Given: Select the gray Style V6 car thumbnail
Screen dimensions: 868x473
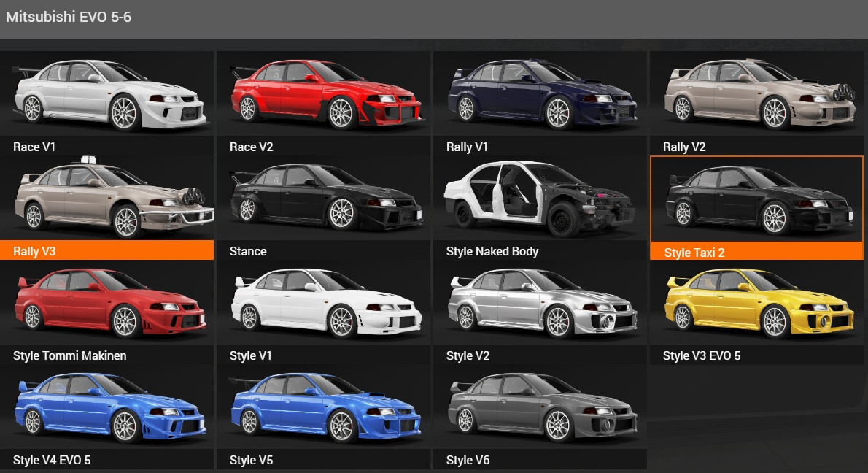Looking at the screenshot, I should (x=540, y=407).
